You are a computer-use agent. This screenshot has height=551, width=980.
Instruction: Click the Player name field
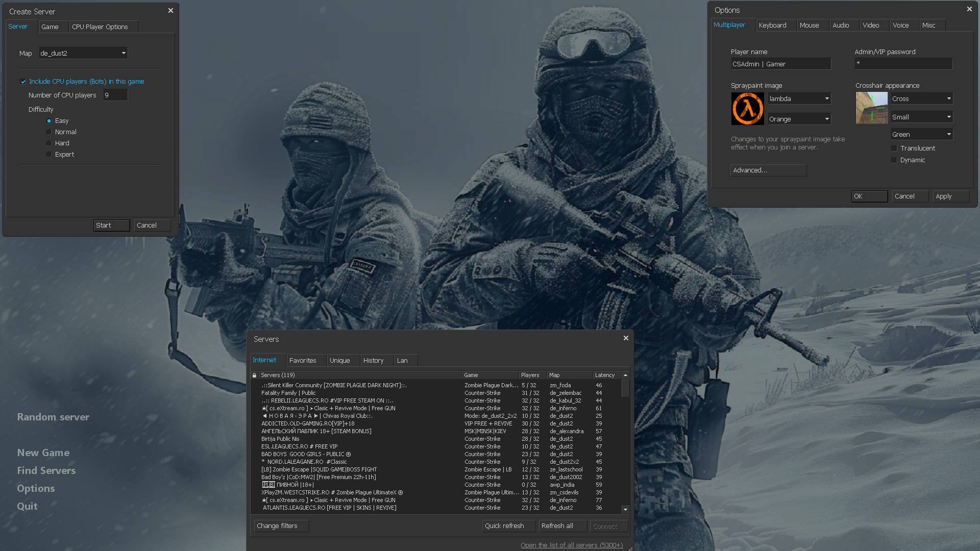coord(781,64)
